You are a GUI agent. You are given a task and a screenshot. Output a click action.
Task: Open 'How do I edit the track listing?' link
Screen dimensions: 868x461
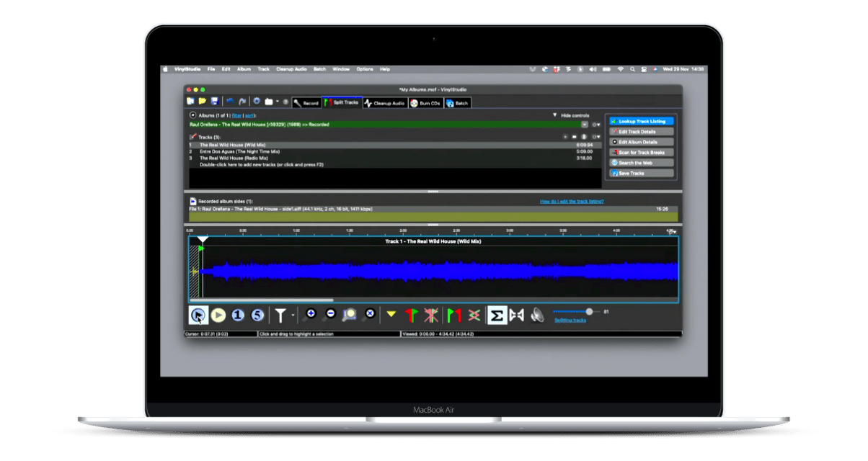(572, 202)
